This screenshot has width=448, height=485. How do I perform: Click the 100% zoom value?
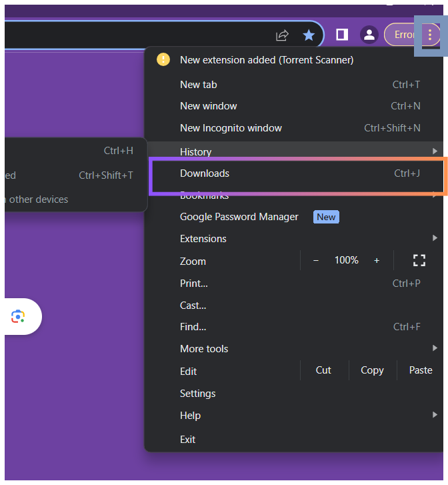point(346,260)
